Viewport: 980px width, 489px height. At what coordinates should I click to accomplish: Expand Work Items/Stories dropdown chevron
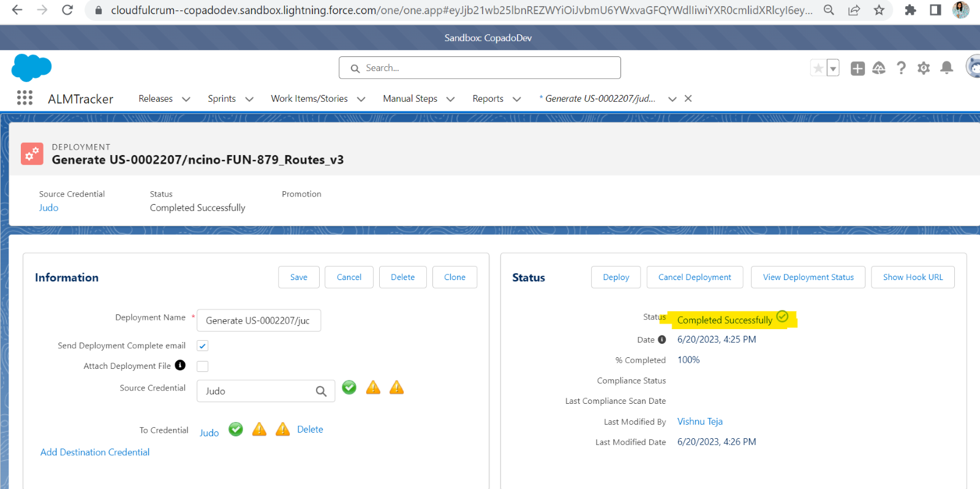361,99
